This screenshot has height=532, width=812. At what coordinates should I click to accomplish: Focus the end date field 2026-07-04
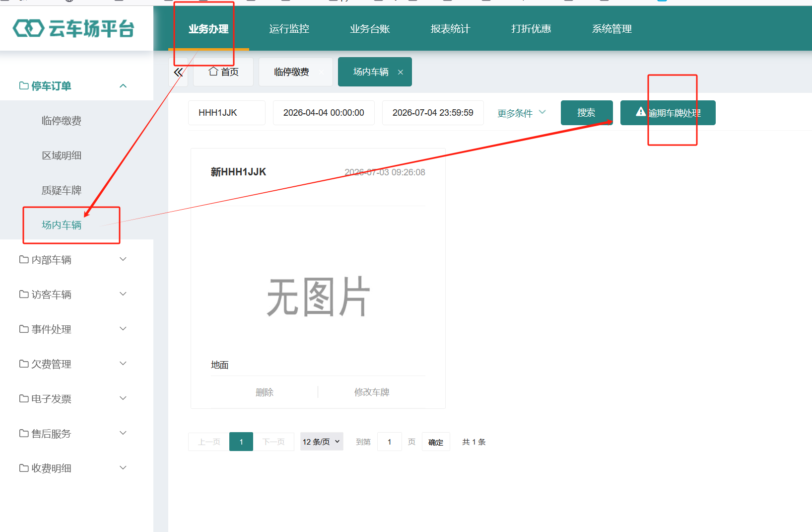coord(433,113)
